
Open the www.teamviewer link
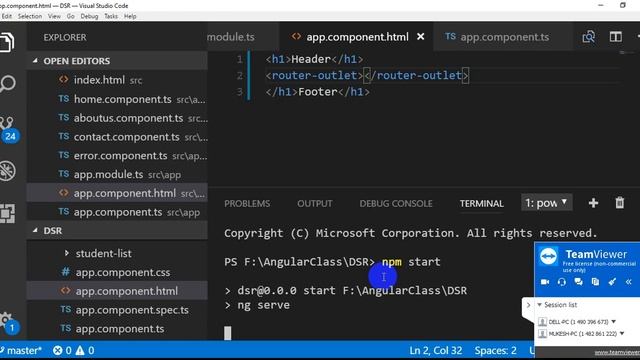click(x=617, y=352)
